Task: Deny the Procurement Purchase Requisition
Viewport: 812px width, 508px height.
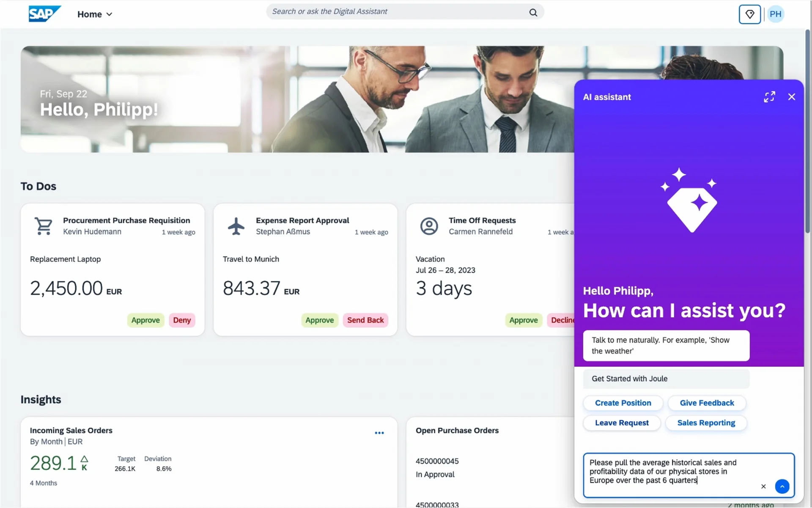Action: pyautogui.click(x=182, y=320)
